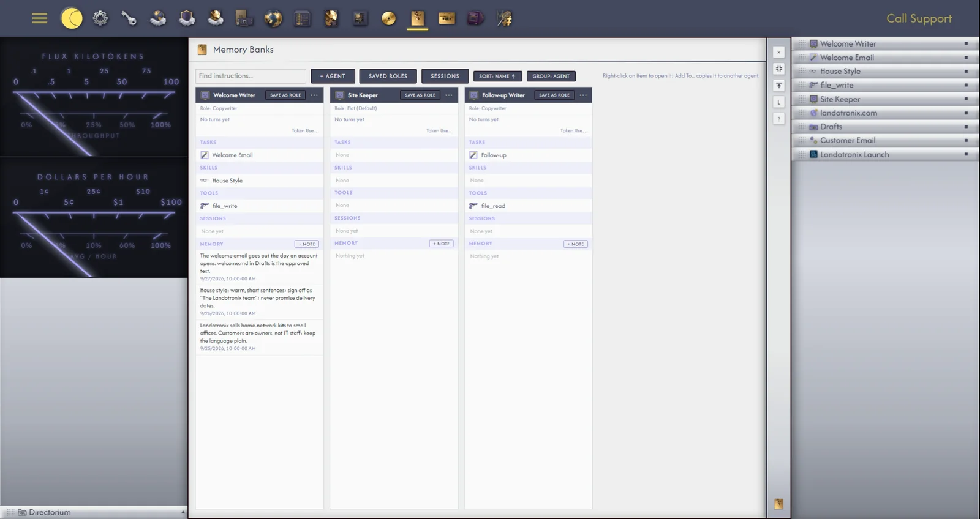Open the Site Keeper card ellipsis menu
The image size is (980, 519).
[x=449, y=95]
